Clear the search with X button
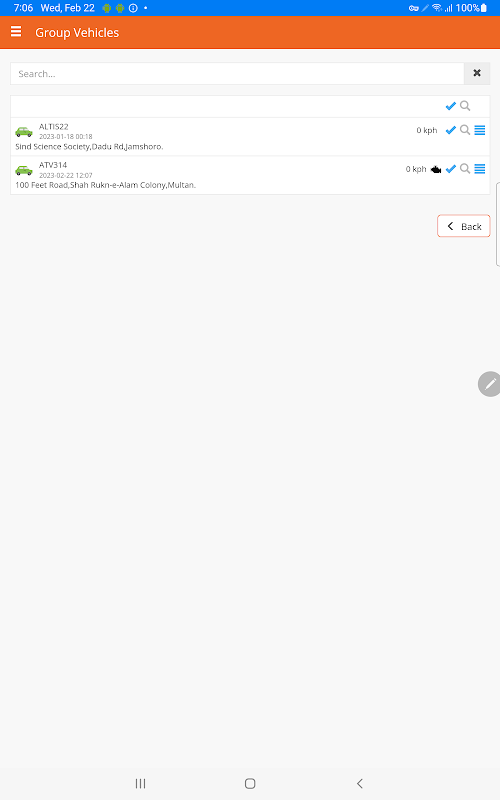Image resolution: width=500 pixels, height=800 pixels. [477, 73]
